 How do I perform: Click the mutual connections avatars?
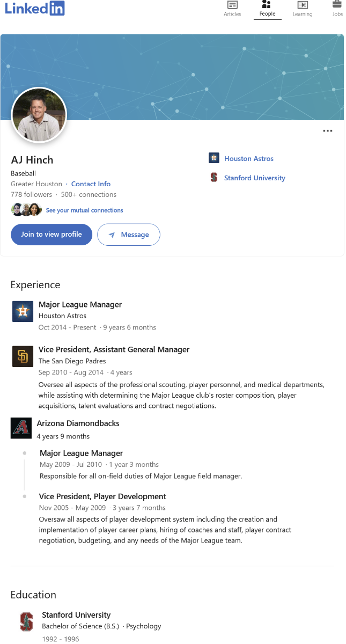(x=26, y=210)
